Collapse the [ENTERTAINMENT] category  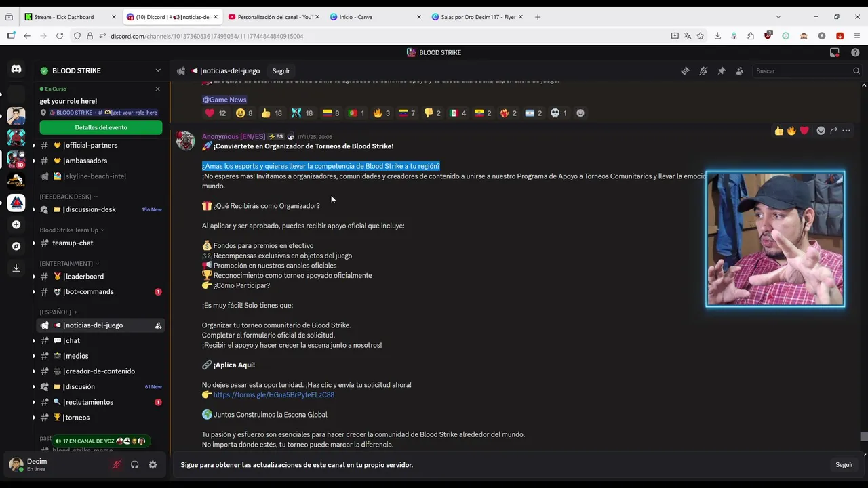pos(68,263)
